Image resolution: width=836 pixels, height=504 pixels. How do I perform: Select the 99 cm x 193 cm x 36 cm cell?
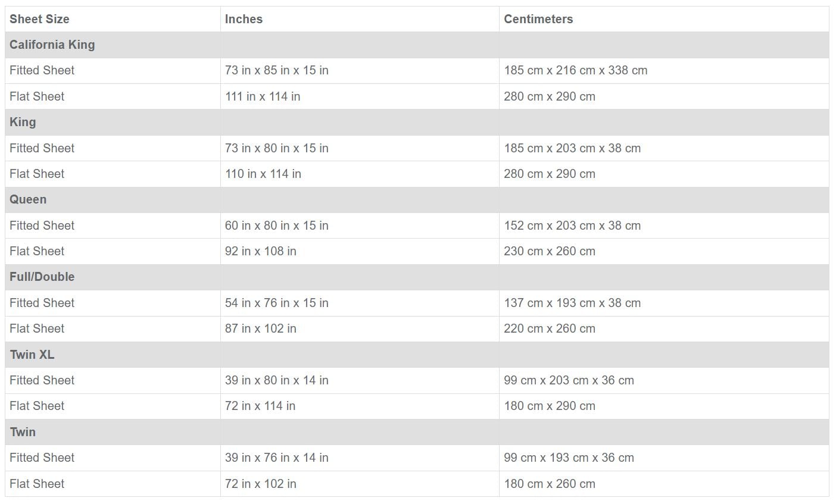[x=569, y=458]
